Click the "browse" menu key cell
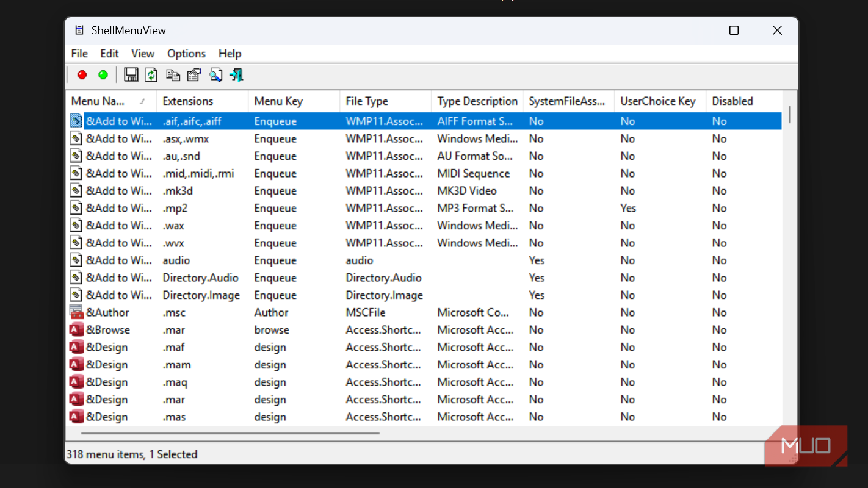The image size is (868, 488). (272, 330)
